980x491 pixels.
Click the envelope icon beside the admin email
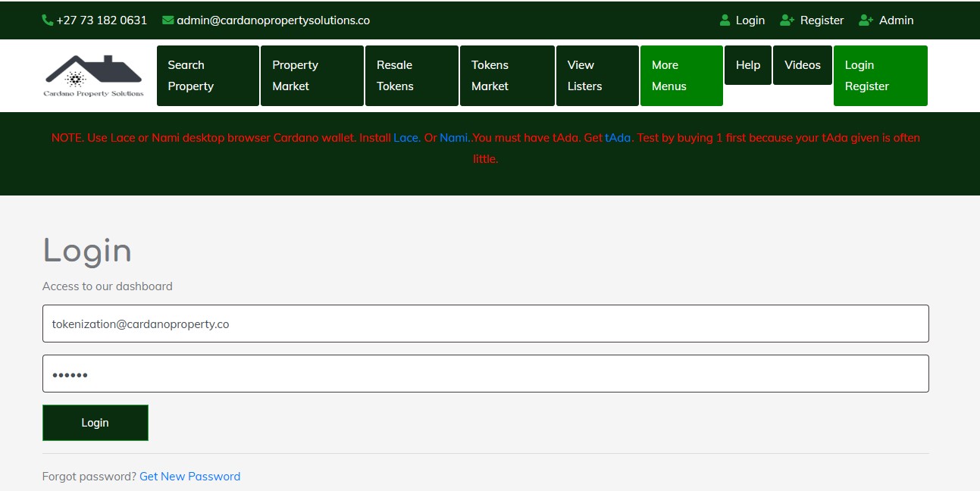click(166, 20)
